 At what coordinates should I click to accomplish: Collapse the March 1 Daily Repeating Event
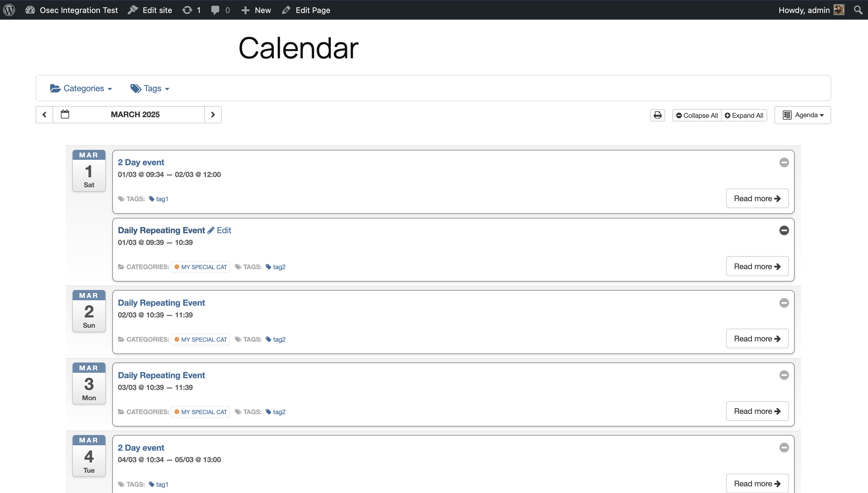point(784,230)
